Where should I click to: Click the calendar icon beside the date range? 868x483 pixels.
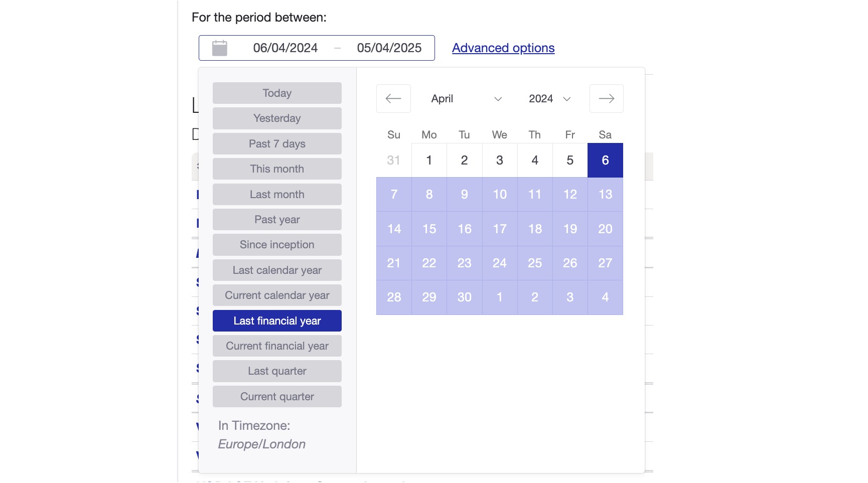219,48
